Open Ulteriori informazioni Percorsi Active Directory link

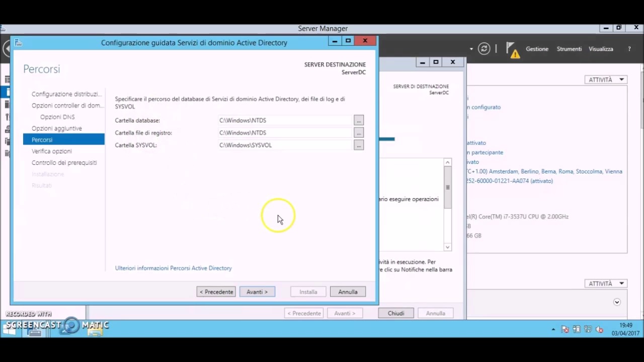click(x=173, y=268)
